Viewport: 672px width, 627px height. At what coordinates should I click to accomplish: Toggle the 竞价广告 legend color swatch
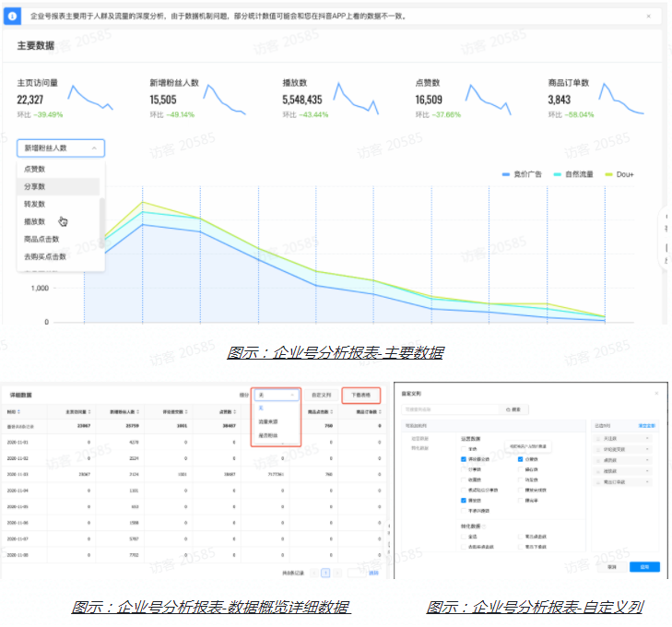(506, 173)
